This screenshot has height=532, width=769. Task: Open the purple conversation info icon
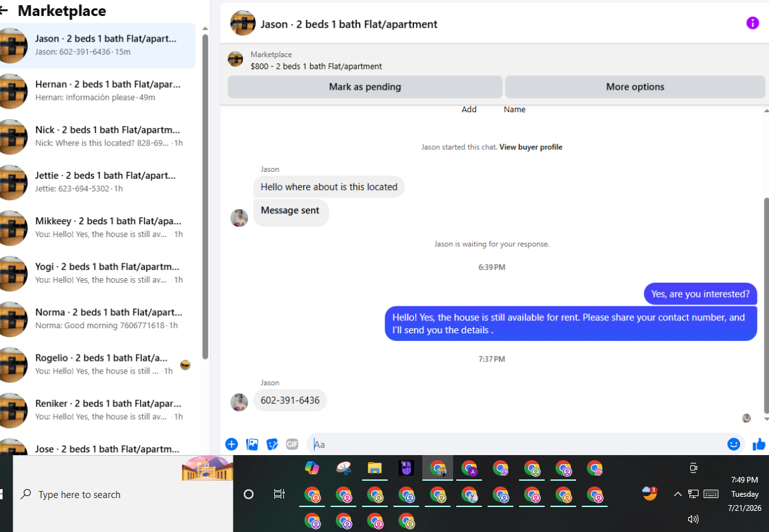tap(753, 23)
